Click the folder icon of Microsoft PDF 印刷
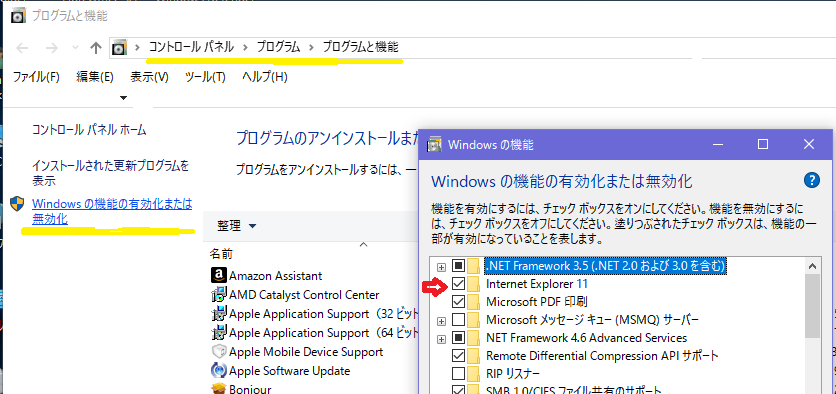The image size is (836, 394). tap(473, 302)
